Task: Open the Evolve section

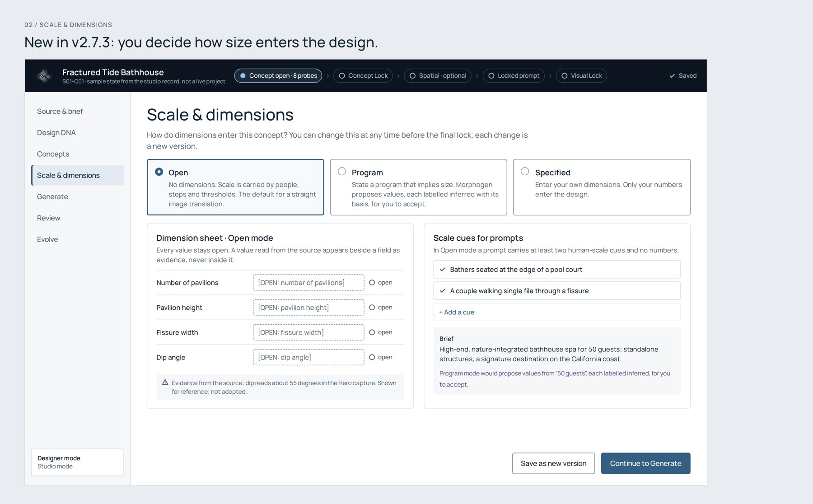Action: (x=77, y=239)
